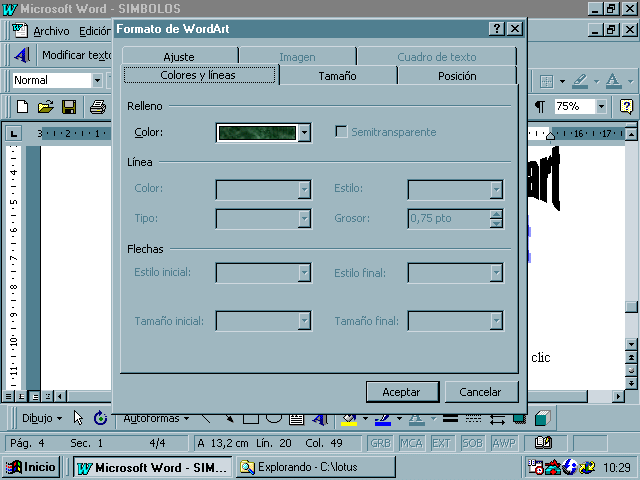The width and height of the screenshot is (640, 480).
Task: Click the highlight marker icon
Action: pos(580,81)
